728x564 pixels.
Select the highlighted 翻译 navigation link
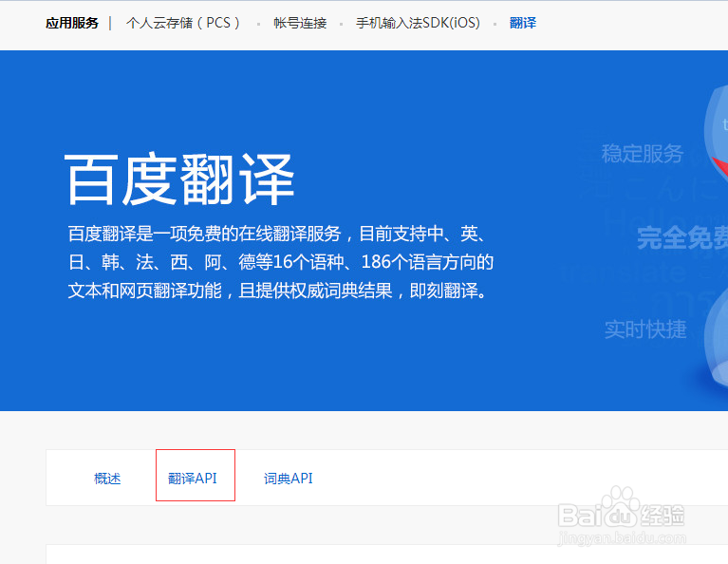click(x=523, y=23)
